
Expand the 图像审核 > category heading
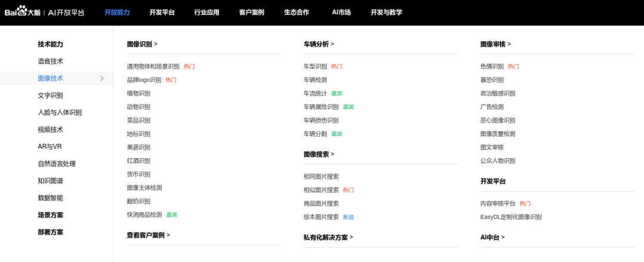[496, 44]
